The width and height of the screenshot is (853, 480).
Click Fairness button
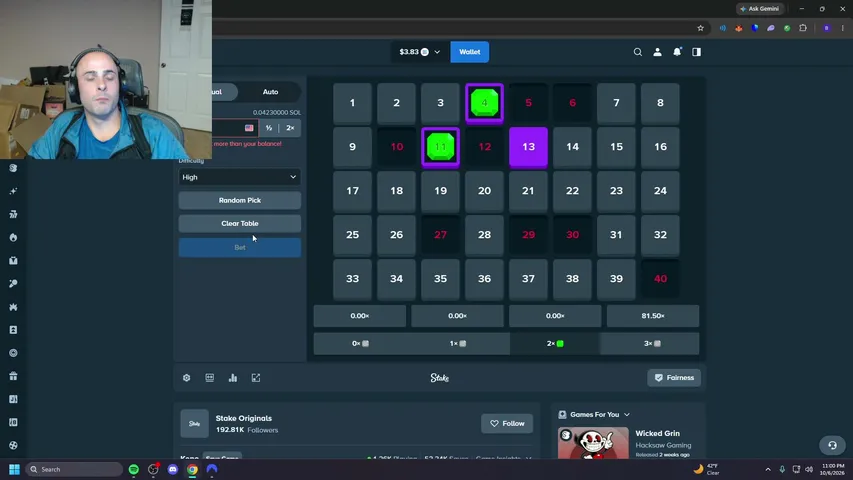pos(674,378)
